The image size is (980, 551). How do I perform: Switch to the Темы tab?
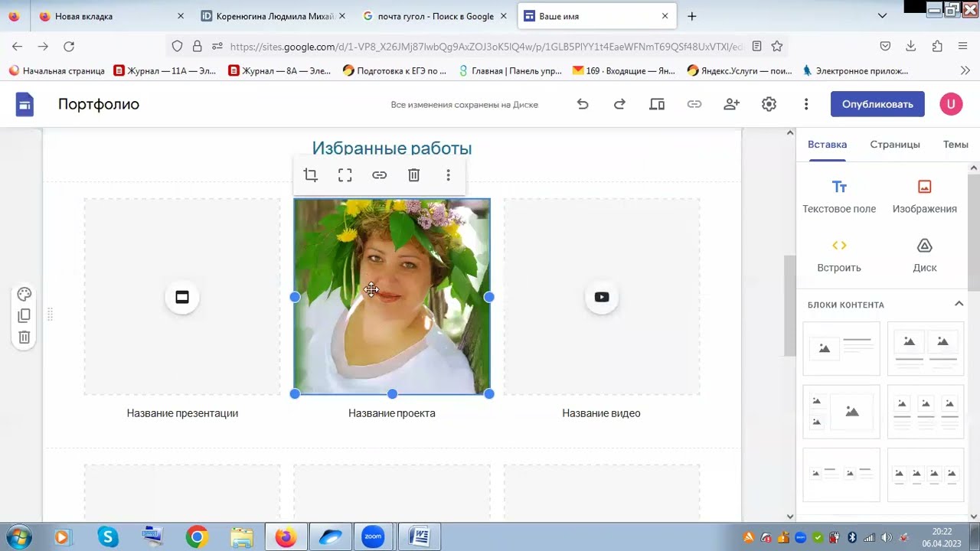pos(955,144)
